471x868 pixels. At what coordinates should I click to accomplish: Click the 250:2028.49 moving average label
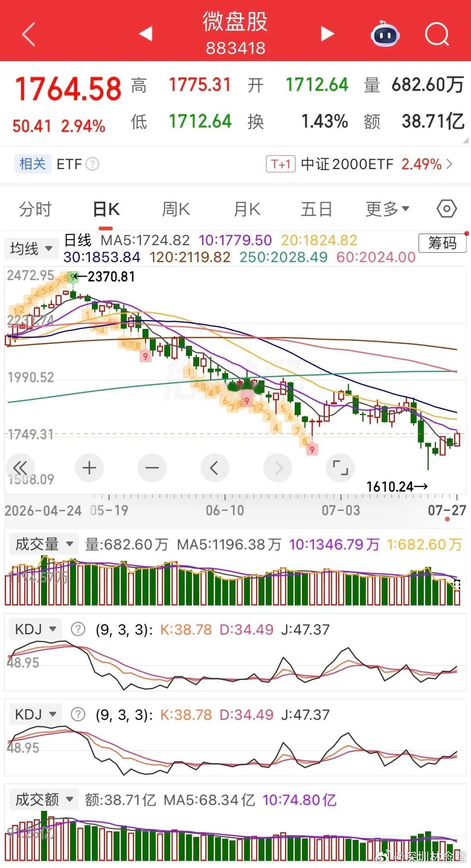click(283, 257)
